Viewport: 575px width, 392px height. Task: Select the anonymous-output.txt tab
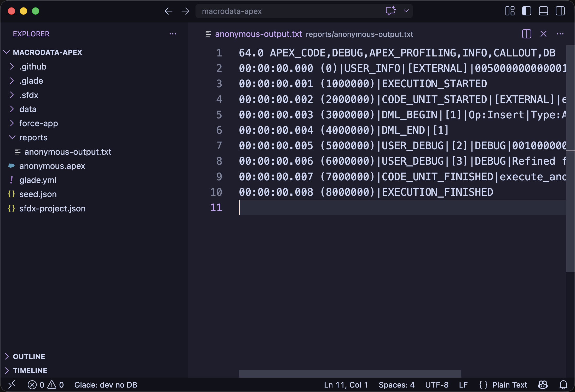tap(258, 34)
